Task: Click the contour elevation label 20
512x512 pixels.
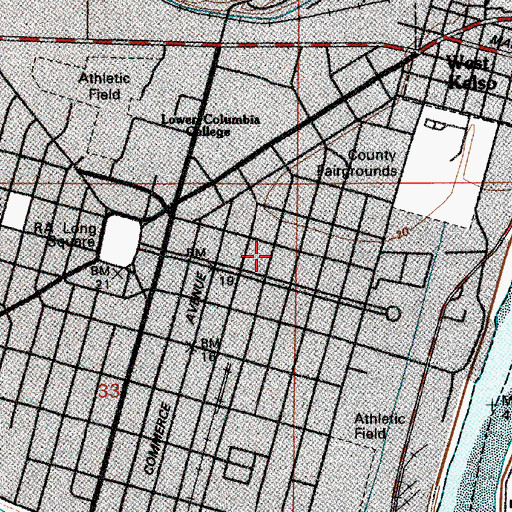Action: (x=403, y=232)
